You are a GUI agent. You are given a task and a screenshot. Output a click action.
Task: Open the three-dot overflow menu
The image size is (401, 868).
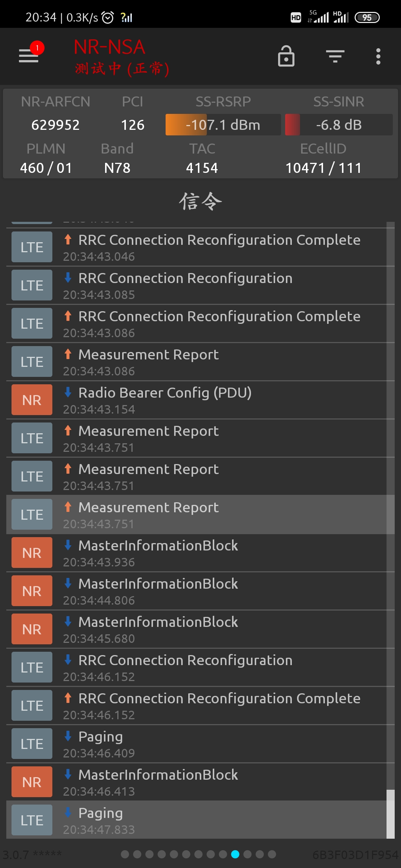(x=378, y=56)
